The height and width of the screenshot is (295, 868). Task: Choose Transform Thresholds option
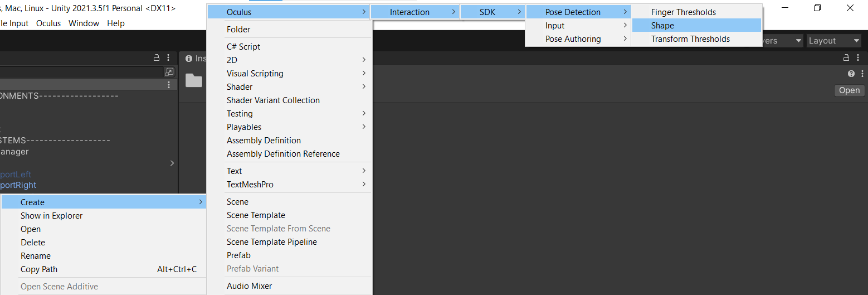(696, 39)
